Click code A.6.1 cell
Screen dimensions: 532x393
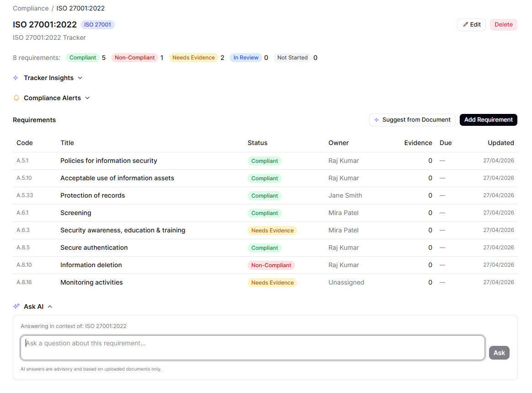(x=22, y=213)
